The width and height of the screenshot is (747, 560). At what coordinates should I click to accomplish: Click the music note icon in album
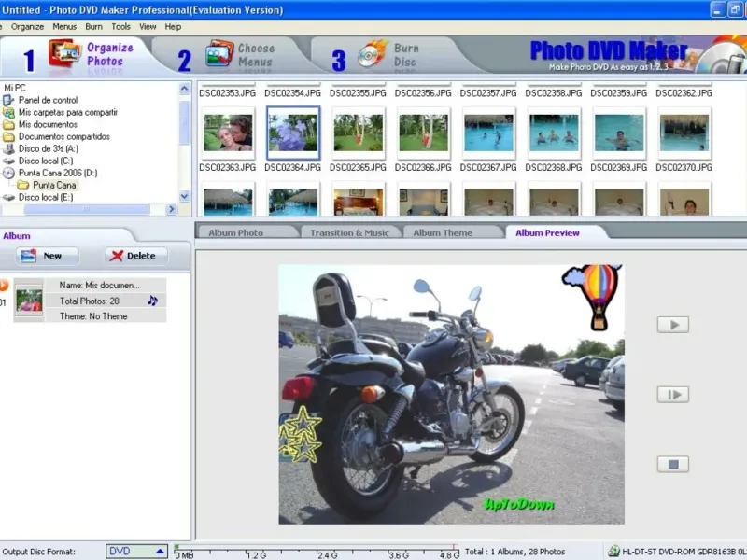coord(152,301)
